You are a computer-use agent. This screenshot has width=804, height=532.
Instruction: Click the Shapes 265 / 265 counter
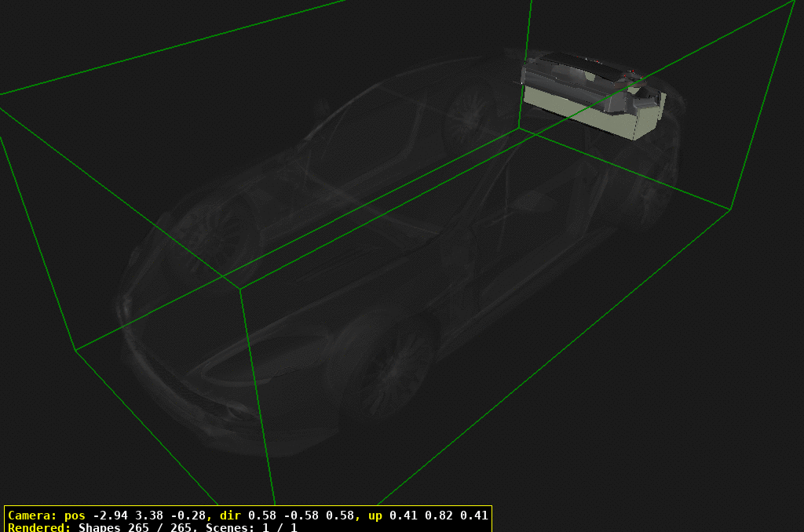pos(138,527)
